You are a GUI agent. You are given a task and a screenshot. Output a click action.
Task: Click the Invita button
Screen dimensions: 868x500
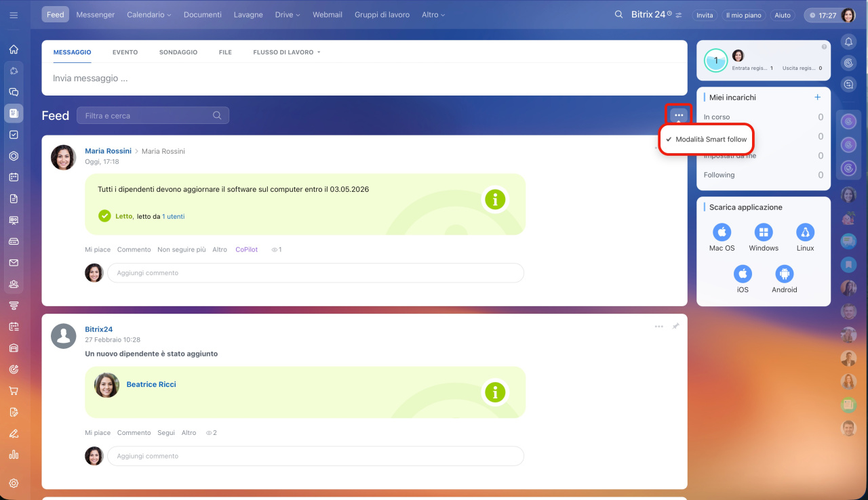click(705, 15)
